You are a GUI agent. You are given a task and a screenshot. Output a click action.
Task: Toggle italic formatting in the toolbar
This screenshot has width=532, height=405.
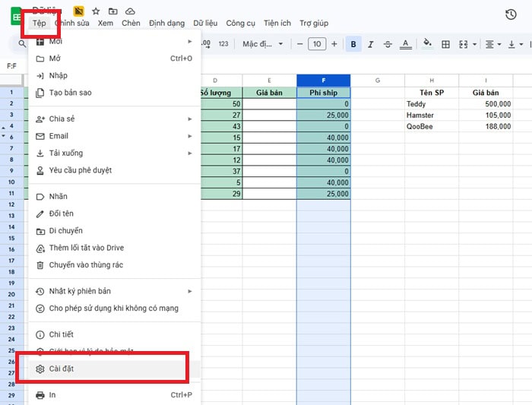(371, 44)
